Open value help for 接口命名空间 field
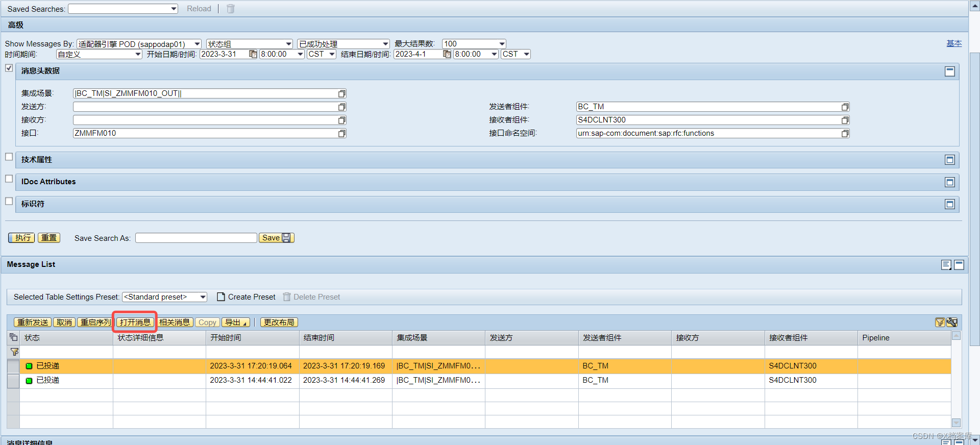This screenshot has height=445, width=980. coord(845,133)
